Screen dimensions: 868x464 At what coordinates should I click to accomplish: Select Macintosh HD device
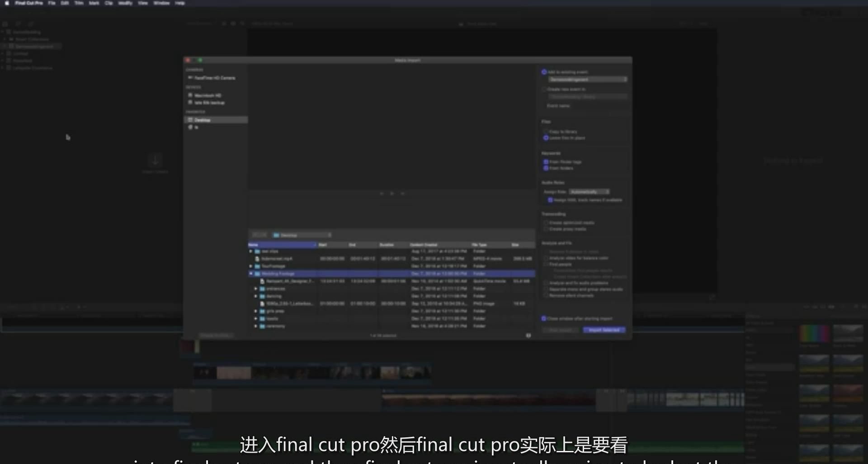click(x=207, y=95)
